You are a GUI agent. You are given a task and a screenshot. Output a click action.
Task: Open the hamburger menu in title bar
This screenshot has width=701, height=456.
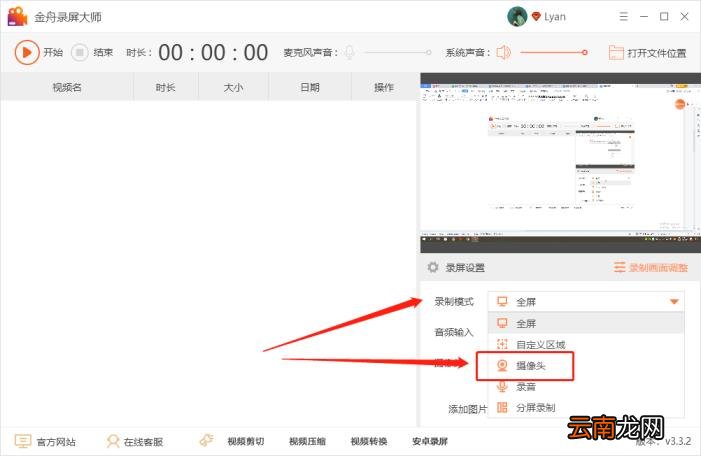(x=624, y=17)
